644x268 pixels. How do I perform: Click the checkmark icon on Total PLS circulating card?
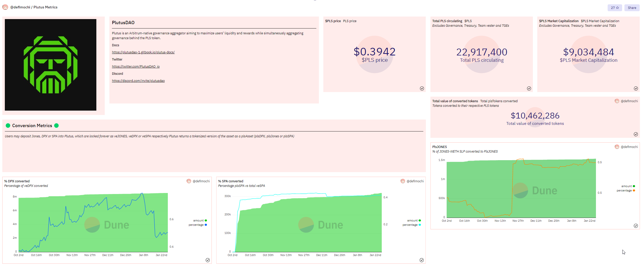[529, 88]
